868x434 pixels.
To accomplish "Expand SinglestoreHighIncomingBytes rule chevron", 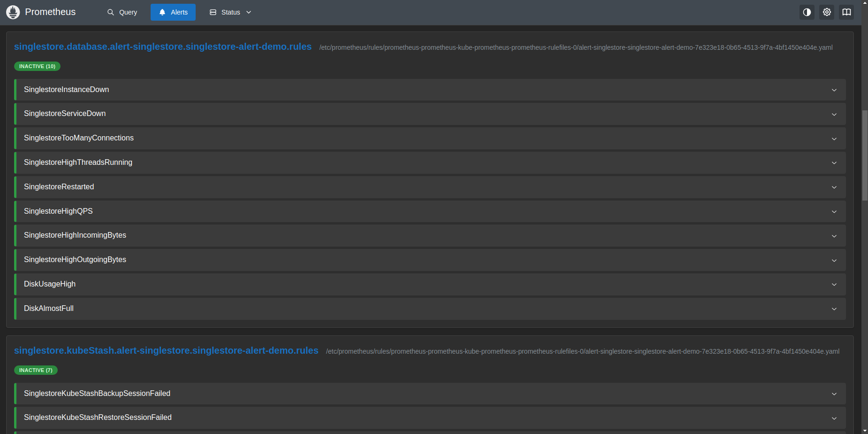I will pyautogui.click(x=834, y=236).
